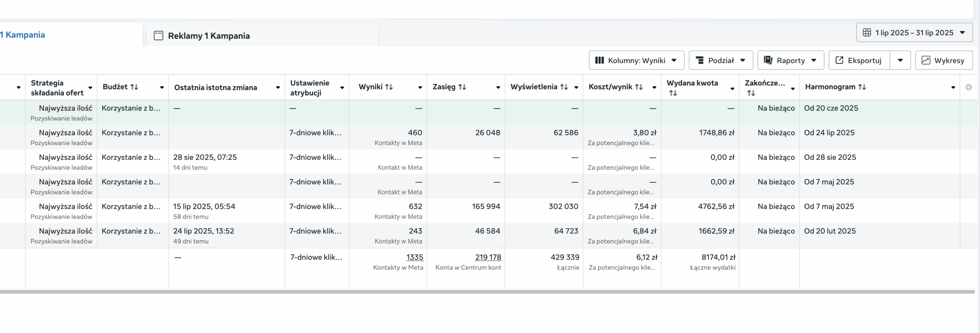
Task: Open Ostatnia istotna zmiana column menu arrow
Action: [x=278, y=88]
